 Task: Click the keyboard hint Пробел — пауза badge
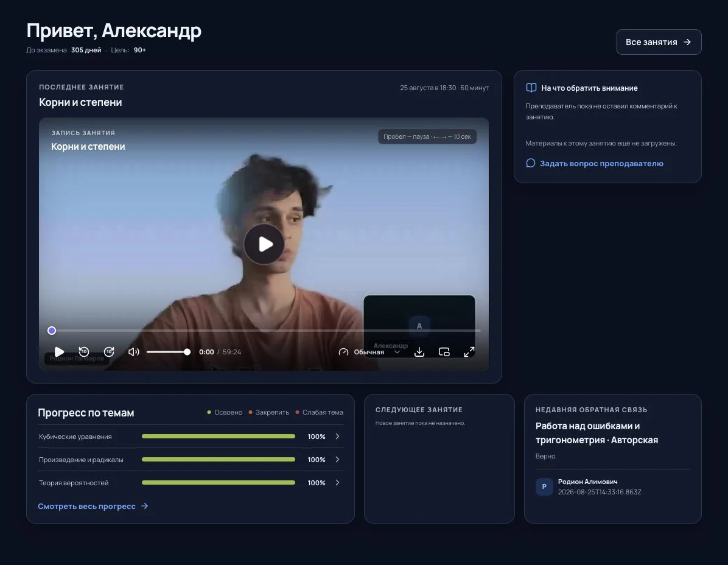click(x=427, y=136)
